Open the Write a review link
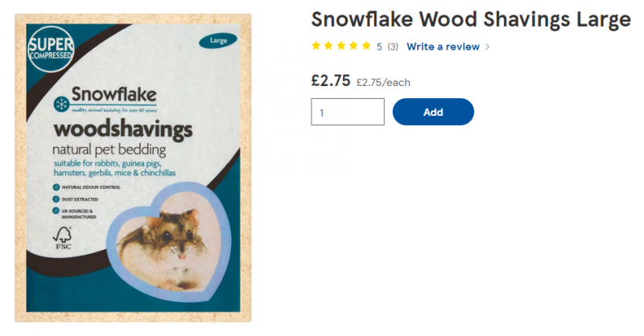Viewport: 644px width, 336px height. 443,47
